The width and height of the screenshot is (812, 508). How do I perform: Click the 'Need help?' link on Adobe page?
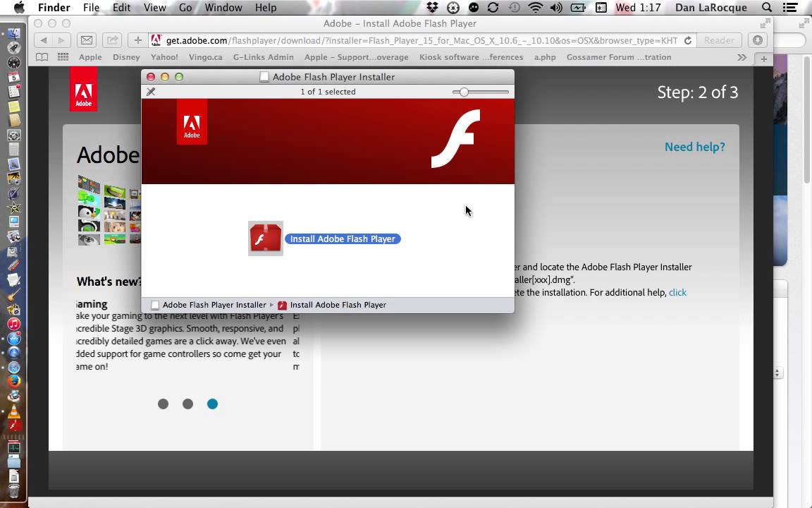[x=694, y=147]
